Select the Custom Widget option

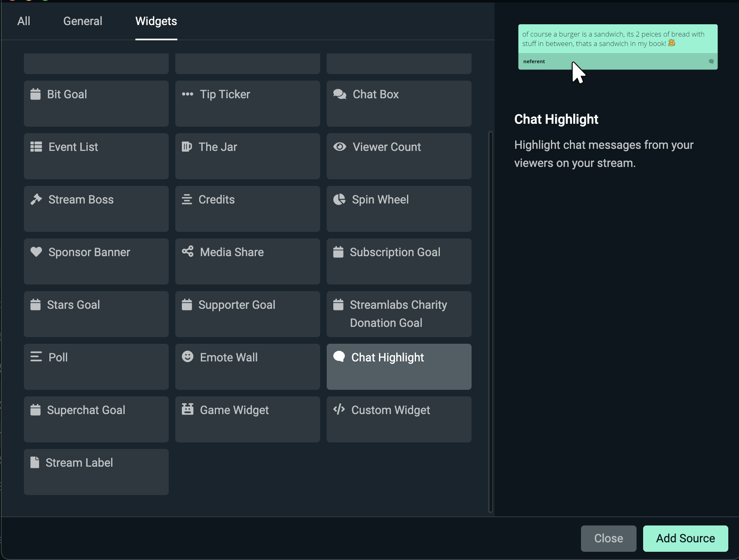pyautogui.click(x=398, y=419)
